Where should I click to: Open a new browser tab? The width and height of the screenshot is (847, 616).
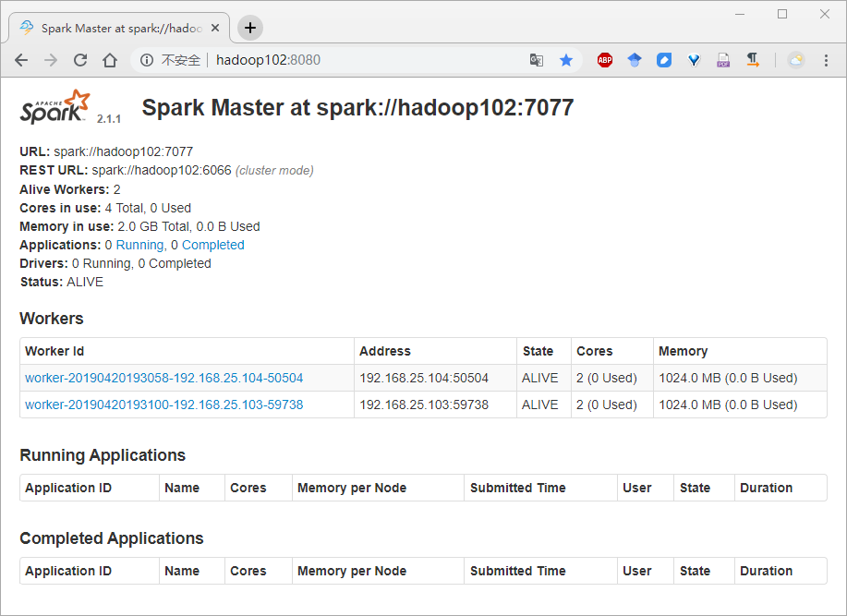click(250, 28)
